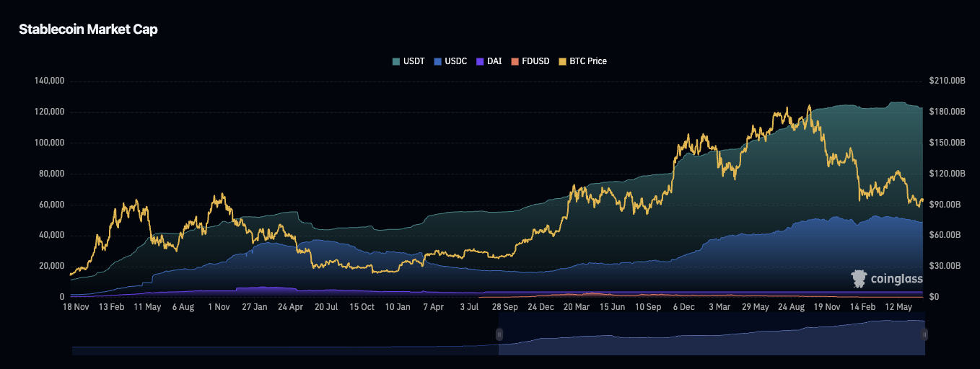Click the 13 Feb date label
Screen dimensions: 980x369
tap(112, 307)
